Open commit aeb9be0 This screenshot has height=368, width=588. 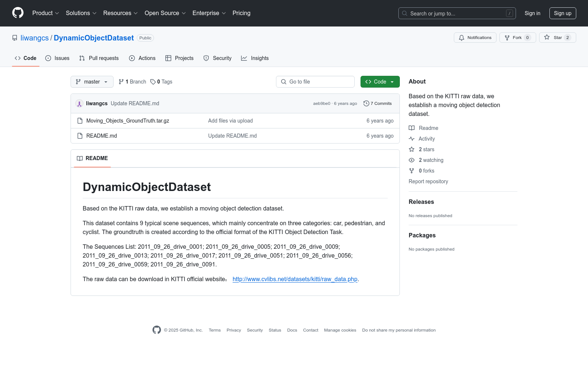click(322, 103)
